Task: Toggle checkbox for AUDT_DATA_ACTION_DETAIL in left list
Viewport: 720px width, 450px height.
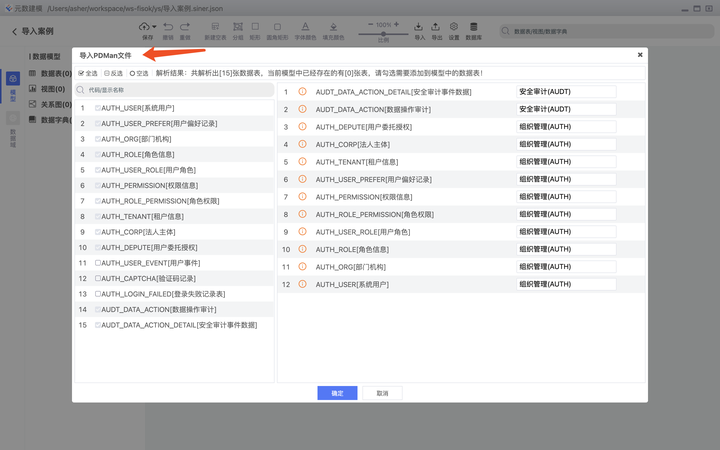Action: (98, 325)
